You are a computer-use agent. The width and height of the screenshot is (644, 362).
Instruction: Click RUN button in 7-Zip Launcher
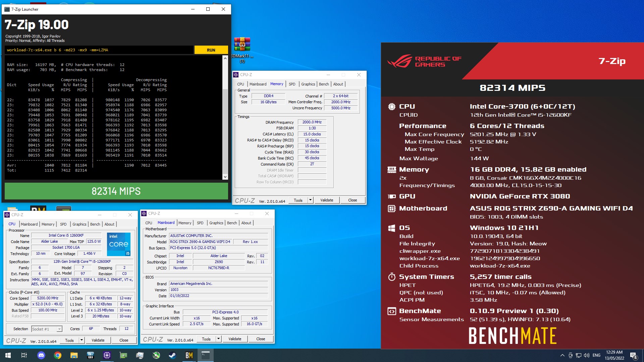[x=211, y=50]
